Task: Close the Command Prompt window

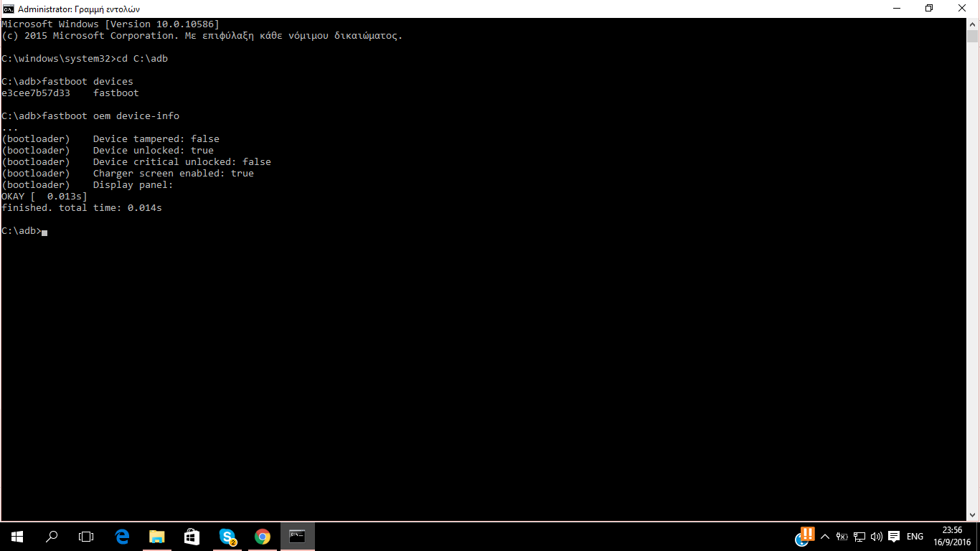Action: 962,9
